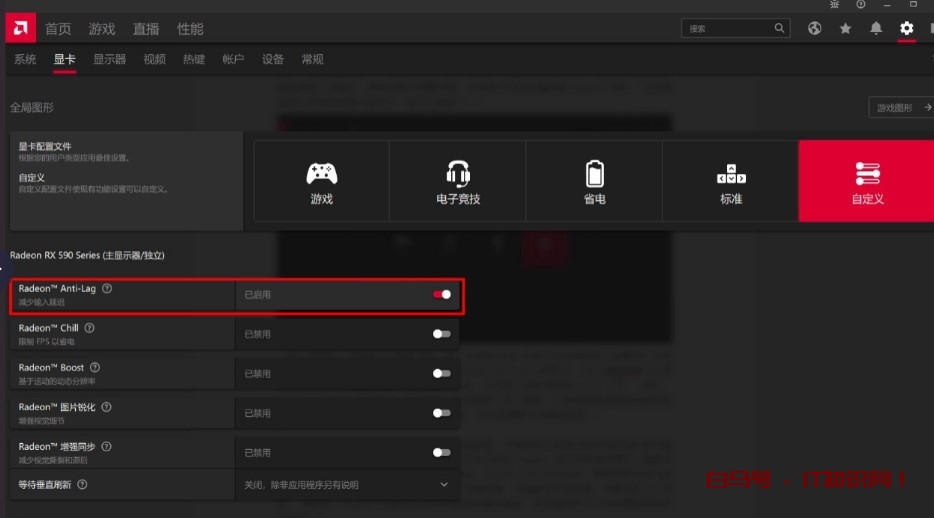Open the settings gear icon
The width and height of the screenshot is (934, 518).
click(x=906, y=28)
